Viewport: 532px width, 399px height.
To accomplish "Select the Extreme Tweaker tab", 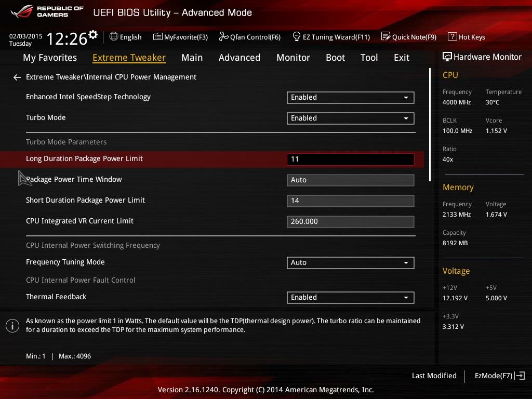I will tap(129, 58).
